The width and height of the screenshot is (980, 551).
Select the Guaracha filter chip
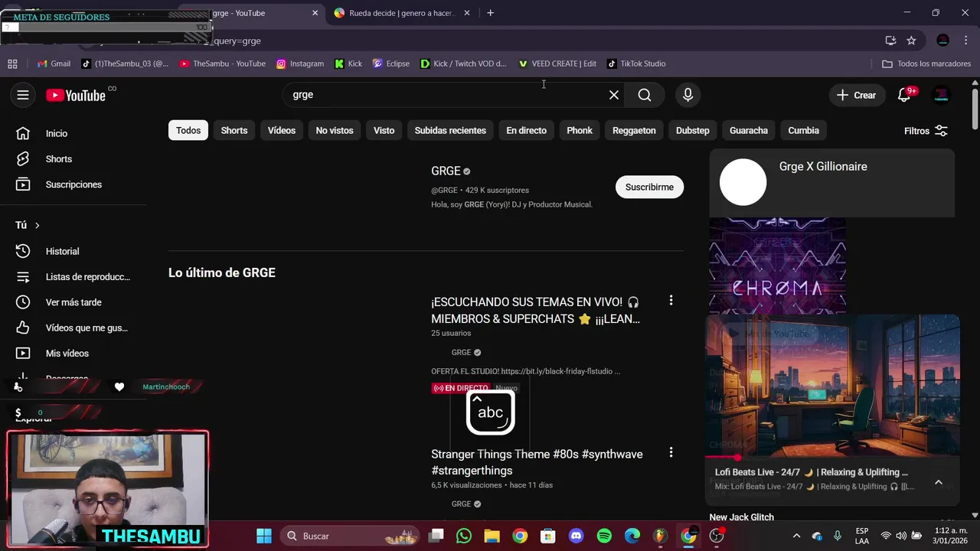749,130
